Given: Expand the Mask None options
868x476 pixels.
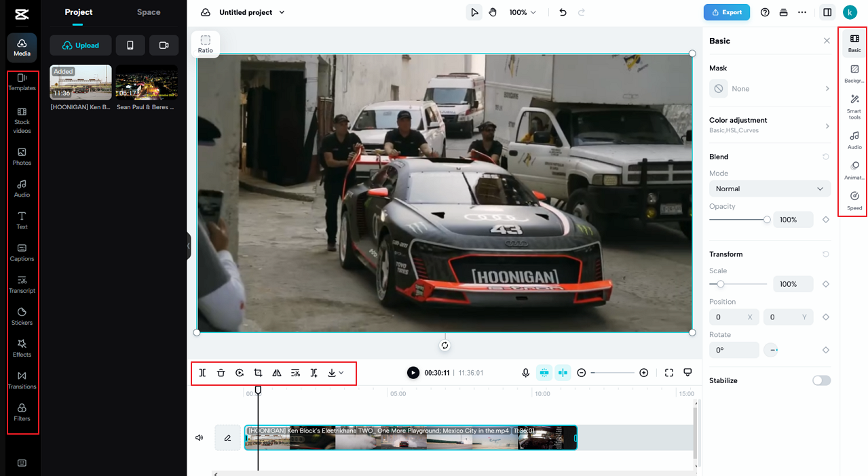Looking at the screenshot, I should (x=770, y=89).
